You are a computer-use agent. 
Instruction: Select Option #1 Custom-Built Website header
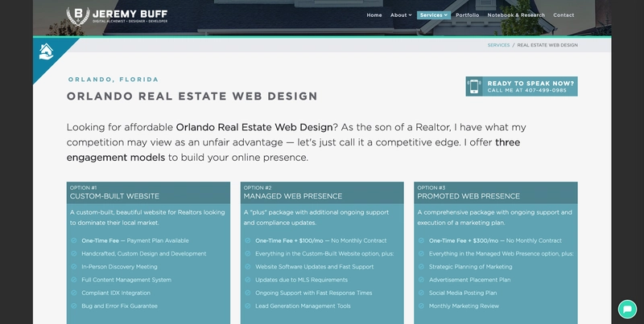click(148, 193)
